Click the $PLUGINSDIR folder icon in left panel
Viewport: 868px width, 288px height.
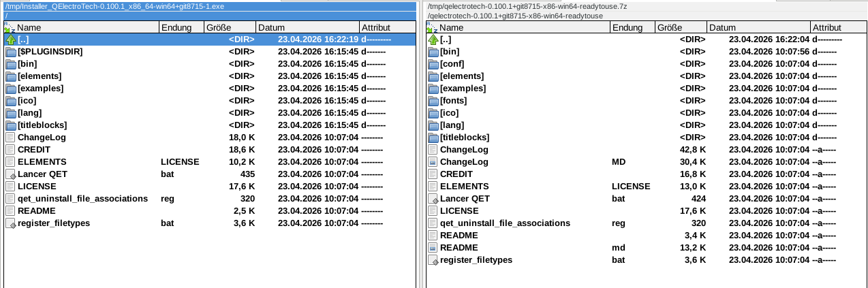pos(10,52)
